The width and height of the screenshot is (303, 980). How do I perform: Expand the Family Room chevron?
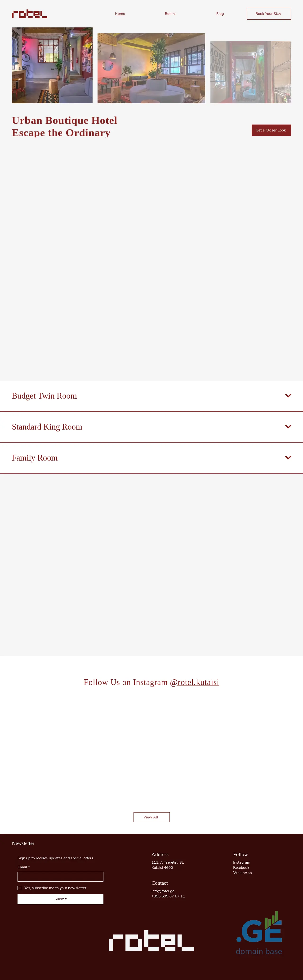click(x=288, y=458)
